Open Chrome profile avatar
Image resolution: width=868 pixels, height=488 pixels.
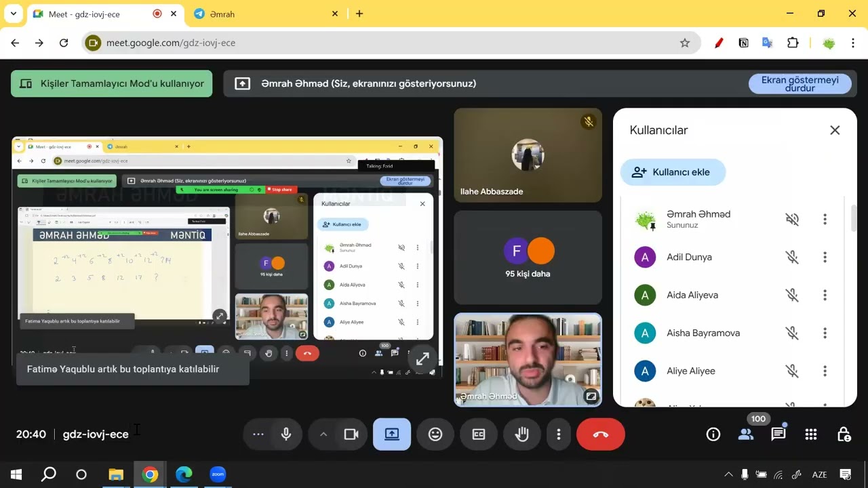pos(829,43)
